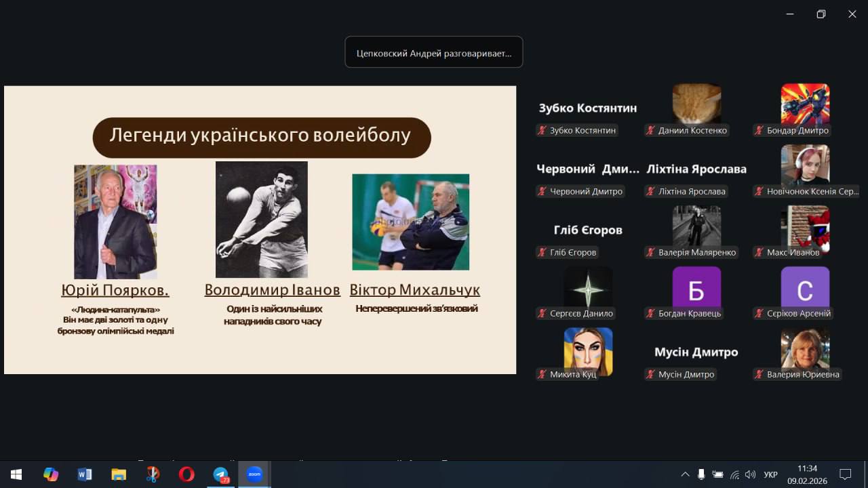Open the volume control in system tray

[x=750, y=474]
